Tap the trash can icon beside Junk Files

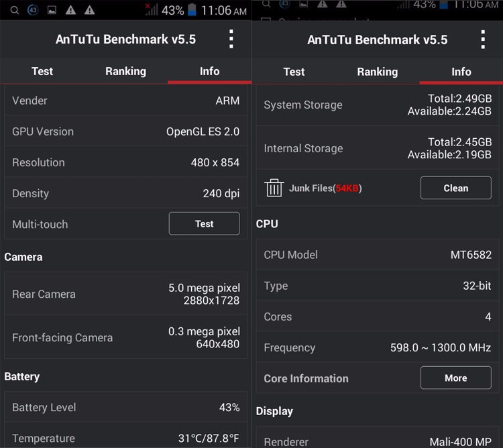click(274, 188)
